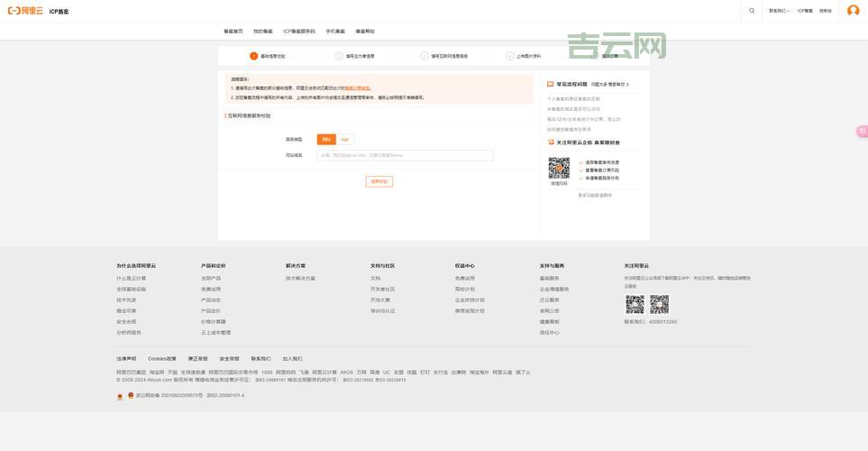
Task: Open the user avatar menu
Action: click(853, 11)
